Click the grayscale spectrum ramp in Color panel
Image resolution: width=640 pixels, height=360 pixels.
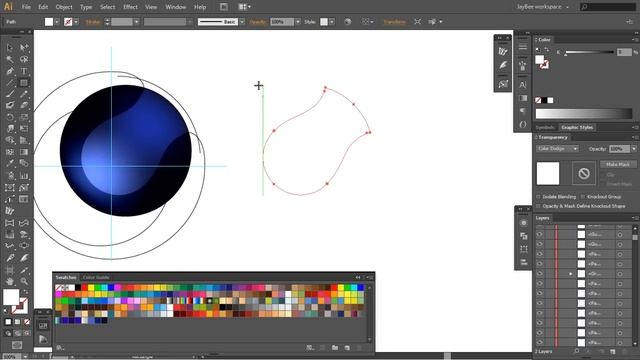584,113
